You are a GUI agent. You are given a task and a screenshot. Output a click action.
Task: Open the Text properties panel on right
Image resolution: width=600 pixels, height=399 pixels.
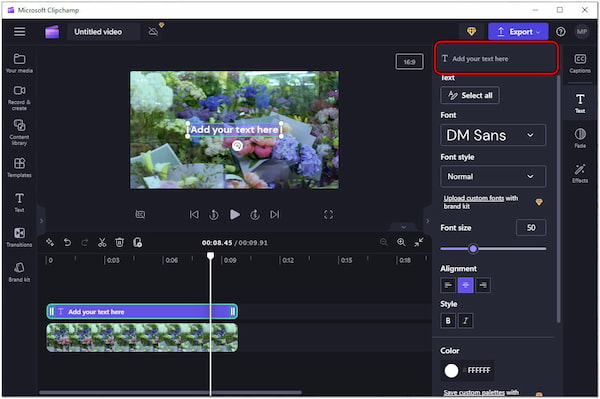click(580, 103)
